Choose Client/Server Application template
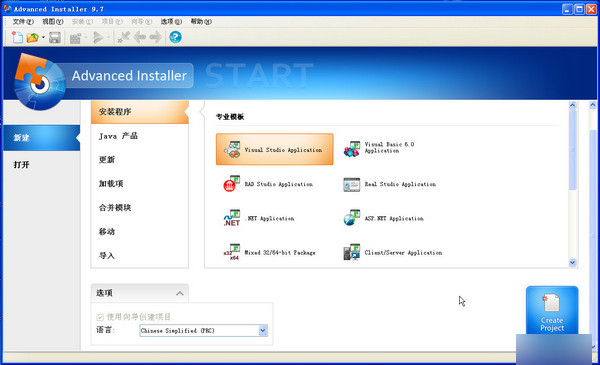 [393, 253]
